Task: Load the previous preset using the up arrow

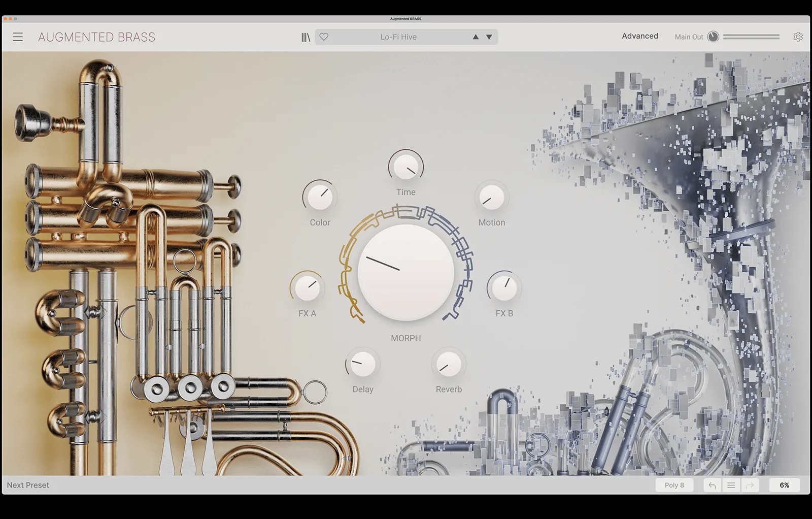Action: (476, 37)
